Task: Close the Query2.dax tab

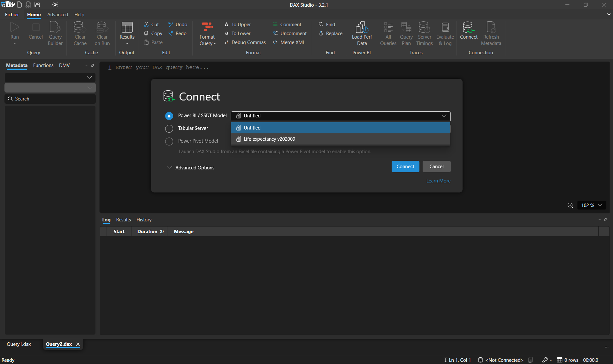Action: coord(78,344)
